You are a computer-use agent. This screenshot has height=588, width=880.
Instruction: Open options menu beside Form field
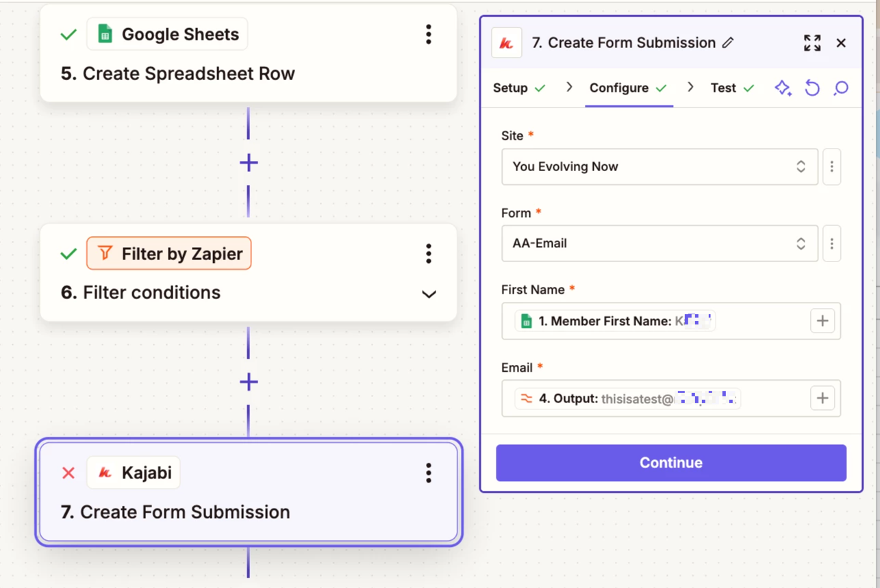coord(832,243)
